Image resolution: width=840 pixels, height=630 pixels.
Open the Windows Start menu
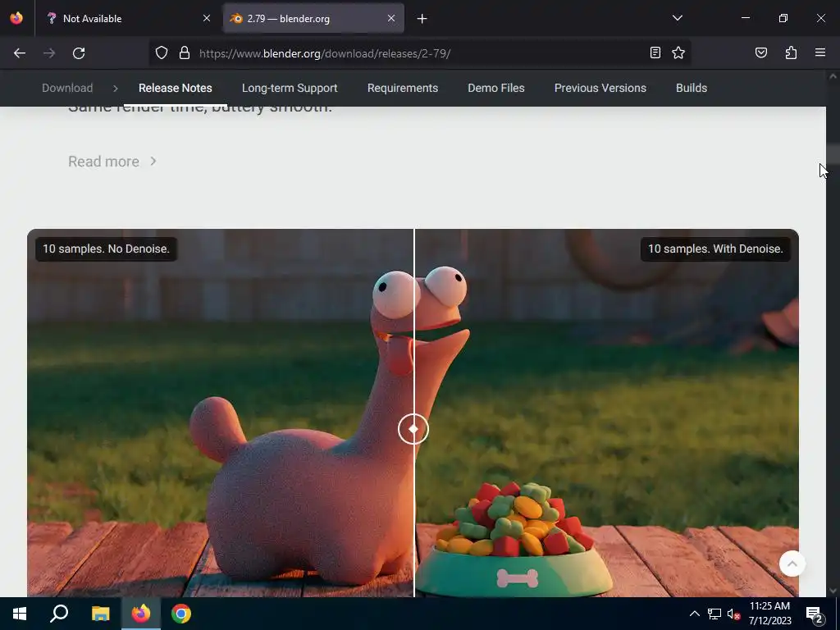tap(20, 614)
